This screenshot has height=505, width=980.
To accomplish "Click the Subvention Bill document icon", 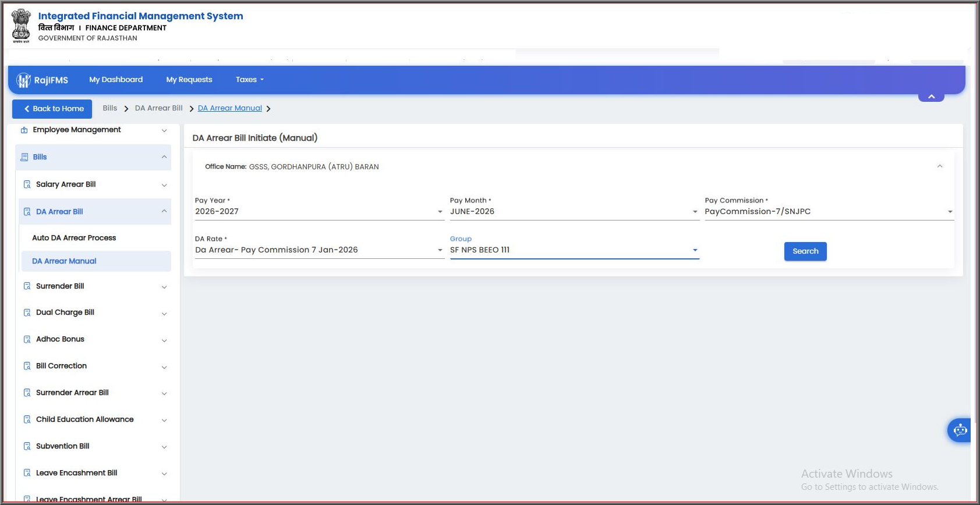I will [27, 446].
